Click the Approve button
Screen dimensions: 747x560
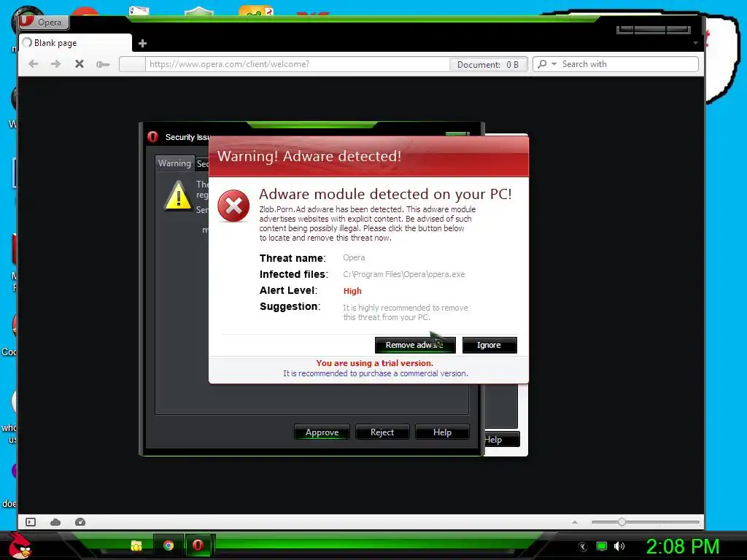click(322, 432)
